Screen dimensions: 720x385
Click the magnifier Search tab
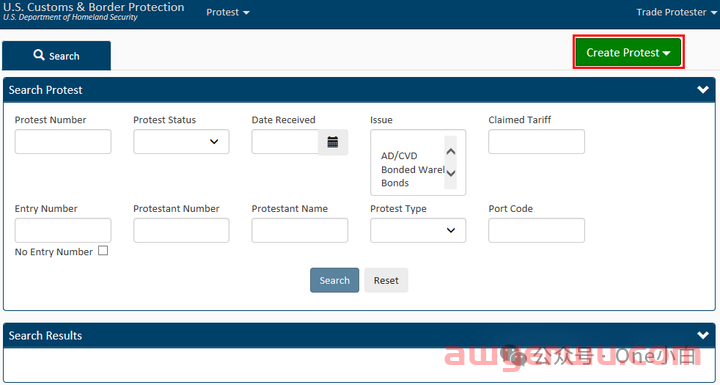pyautogui.click(x=56, y=56)
